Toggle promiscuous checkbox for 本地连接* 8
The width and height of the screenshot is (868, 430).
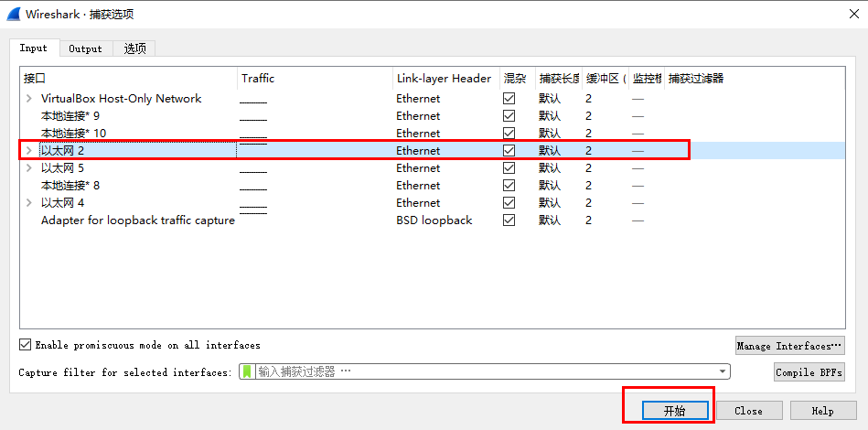509,186
